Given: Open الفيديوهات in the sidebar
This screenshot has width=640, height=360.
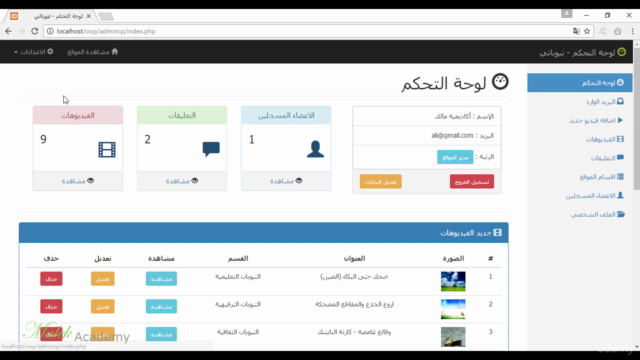Looking at the screenshot, I should (x=604, y=139).
